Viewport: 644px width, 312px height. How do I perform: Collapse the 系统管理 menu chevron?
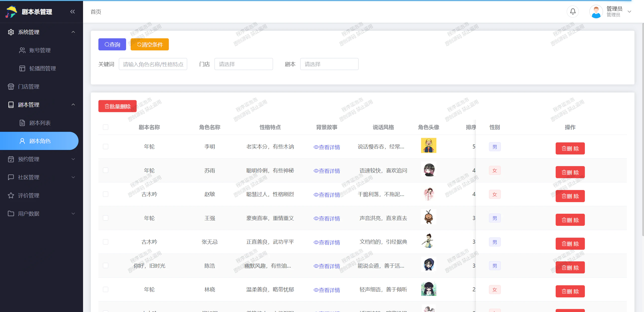click(73, 32)
